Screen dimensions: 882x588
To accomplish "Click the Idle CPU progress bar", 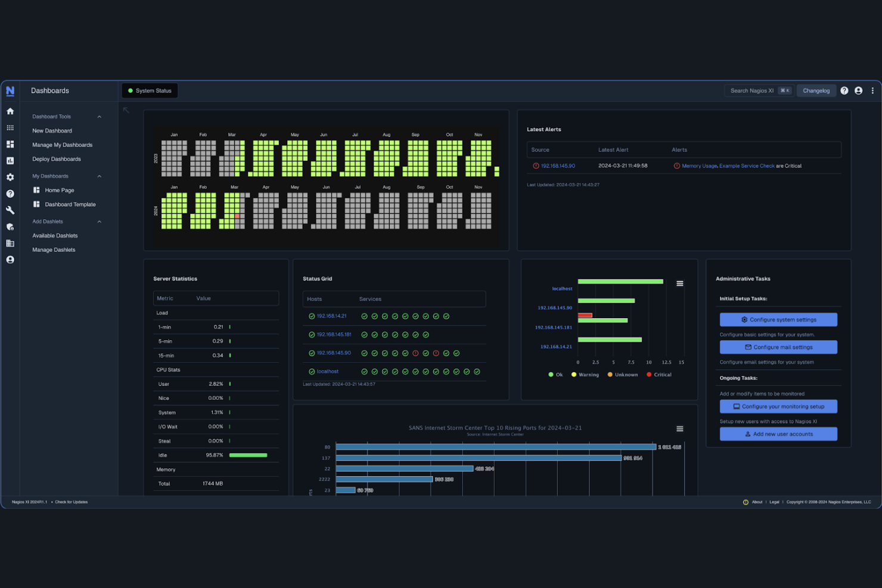I will click(249, 455).
